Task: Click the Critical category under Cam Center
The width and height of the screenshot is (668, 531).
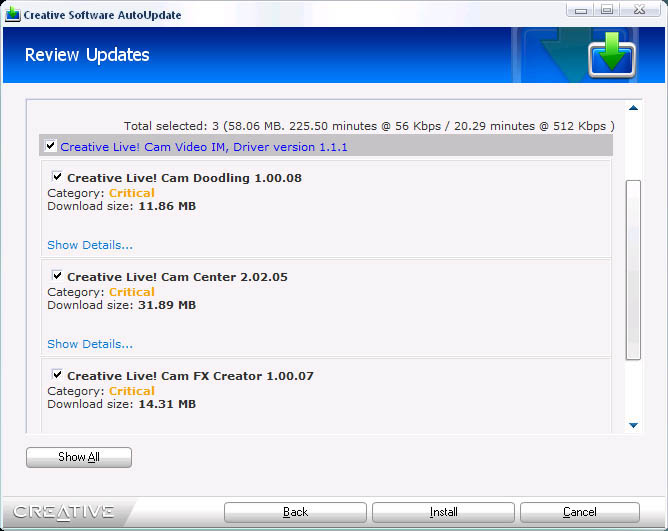Action: (x=132, y=292)
